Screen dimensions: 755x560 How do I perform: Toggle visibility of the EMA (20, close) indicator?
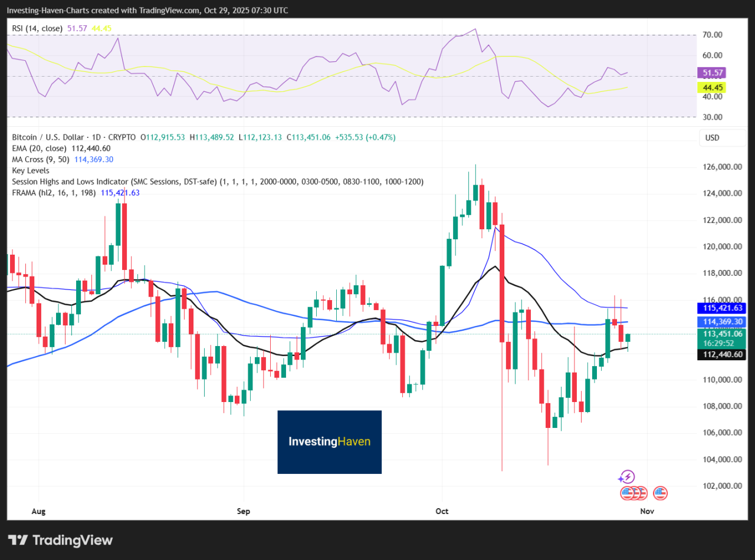click(40, 149)
